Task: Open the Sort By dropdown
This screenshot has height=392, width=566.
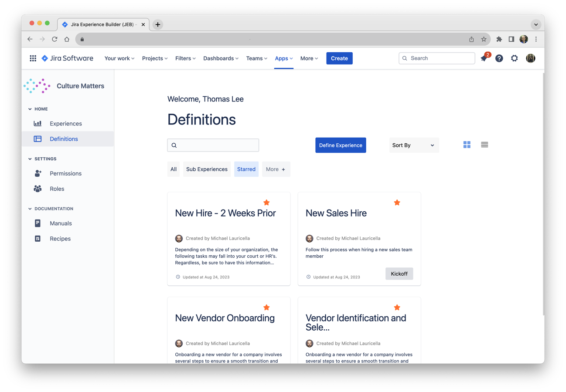Action: [x=413, y=145]
